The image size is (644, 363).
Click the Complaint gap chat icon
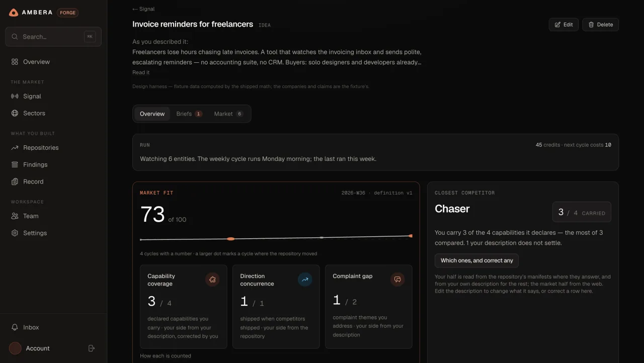[x=397, y=280]
